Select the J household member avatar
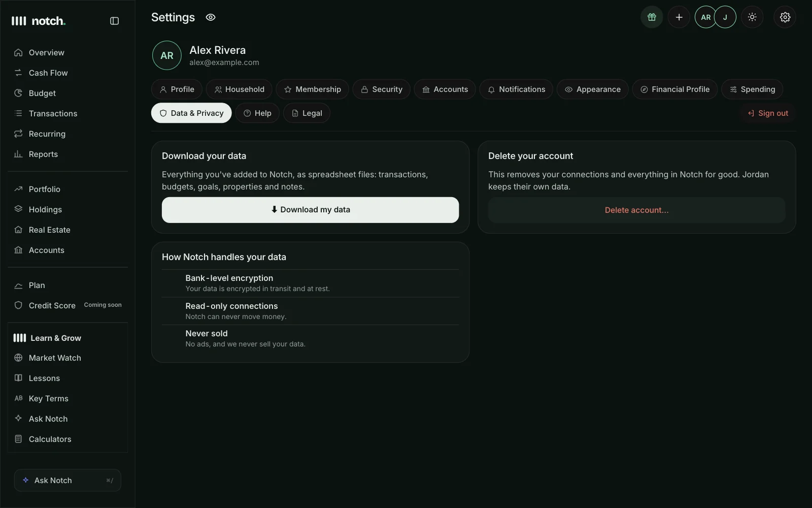 725,17
